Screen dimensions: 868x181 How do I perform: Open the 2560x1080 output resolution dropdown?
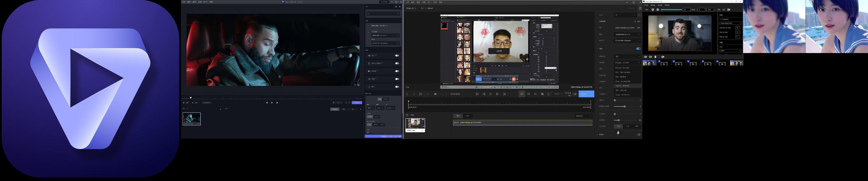coord(385,35)
